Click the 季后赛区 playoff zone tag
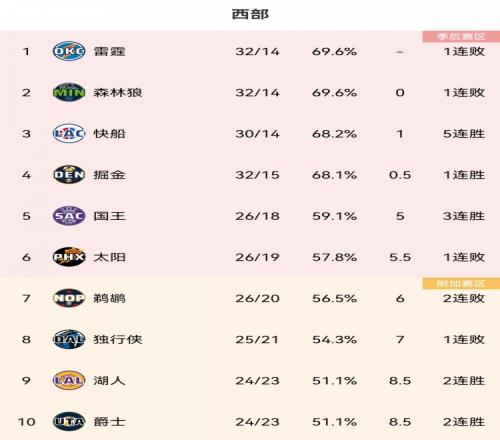The width and height of the screenshot is (500, 440). [461, 37]
